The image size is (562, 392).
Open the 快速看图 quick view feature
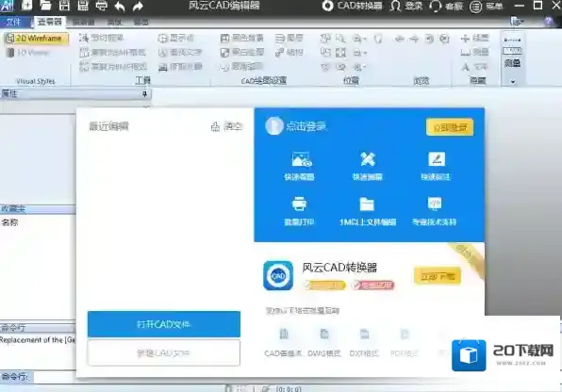pos(299,166)
